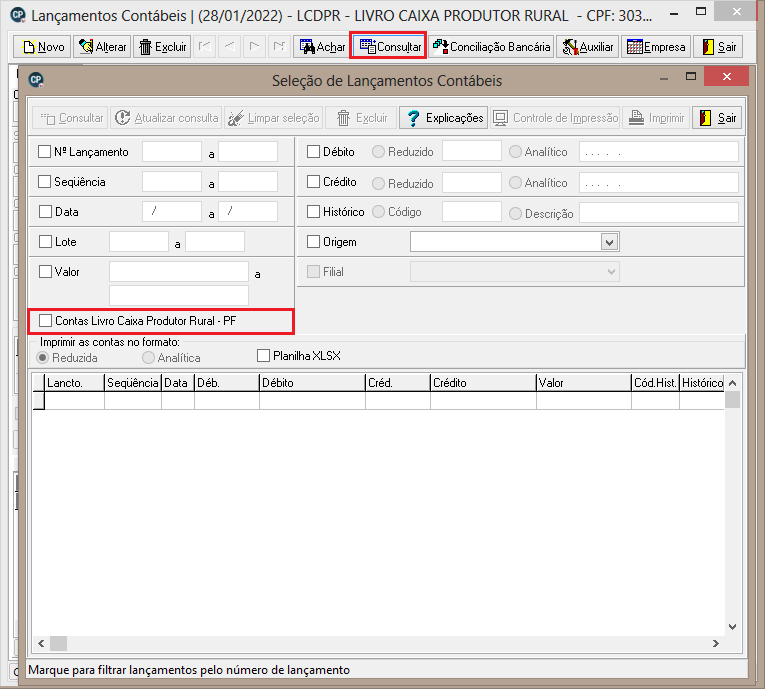Go to previous record arrow

point(229,47)
